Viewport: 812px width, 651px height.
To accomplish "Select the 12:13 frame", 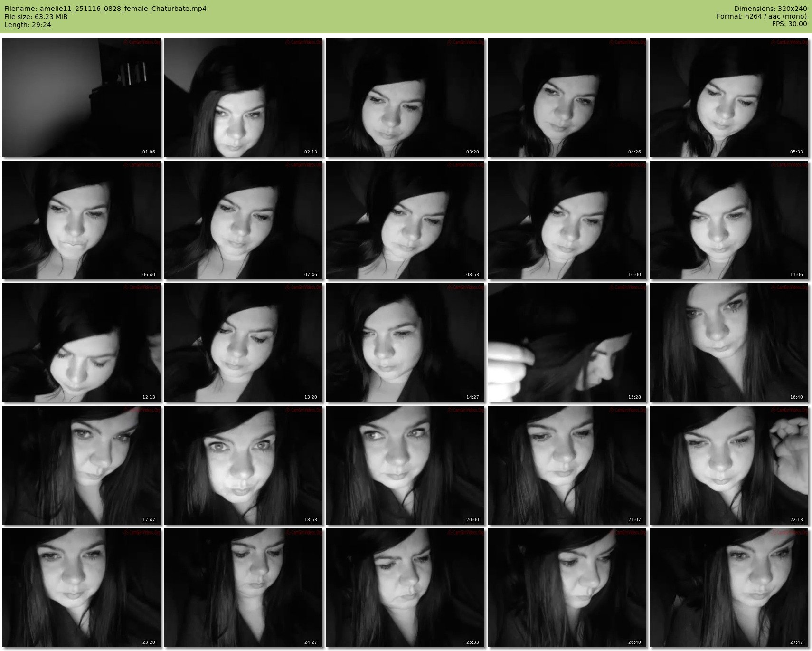I will pos(81,343).
